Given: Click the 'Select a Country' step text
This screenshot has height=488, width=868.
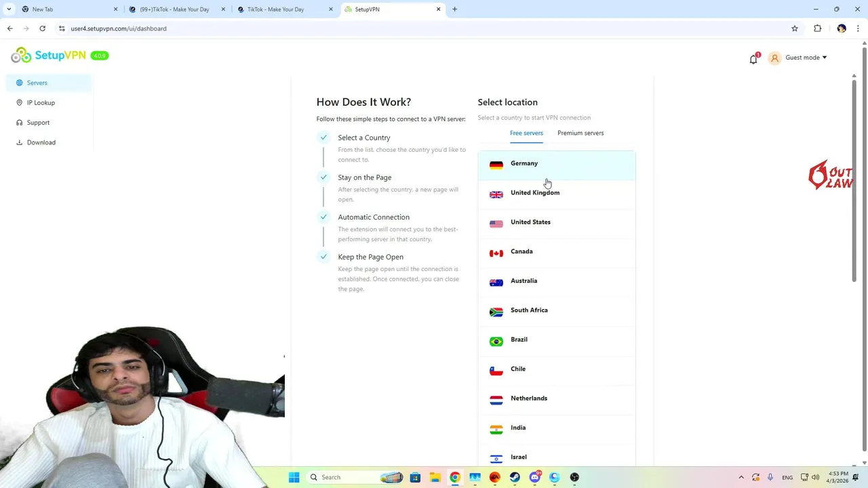Looking at the screenshot, I should coord(364,138).
